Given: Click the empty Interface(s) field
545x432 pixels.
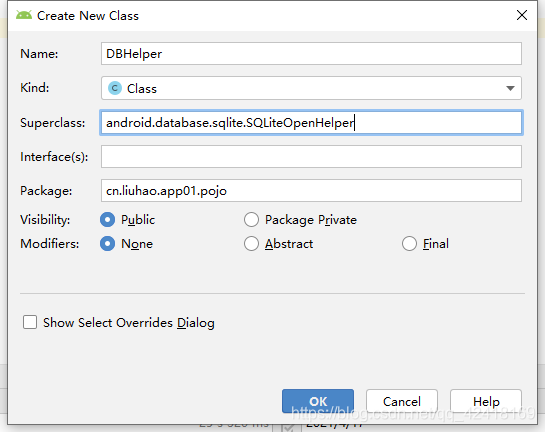Looking at the screenshot, I should (x=311, y=157).
